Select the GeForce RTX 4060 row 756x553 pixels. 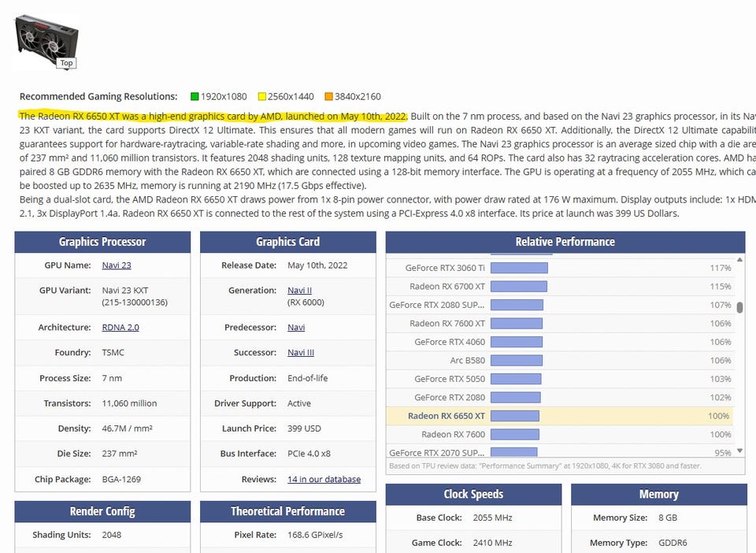pos(559,342)
